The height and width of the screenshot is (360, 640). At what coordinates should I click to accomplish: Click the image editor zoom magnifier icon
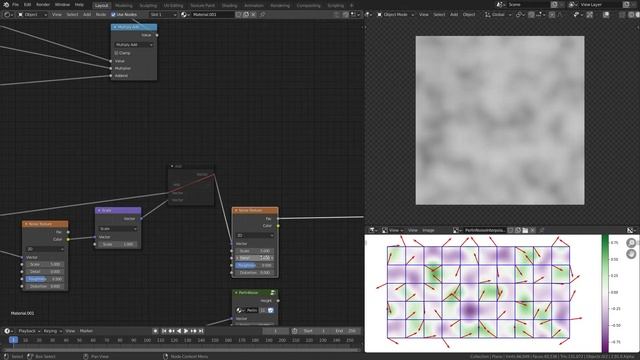click(631, 243)
